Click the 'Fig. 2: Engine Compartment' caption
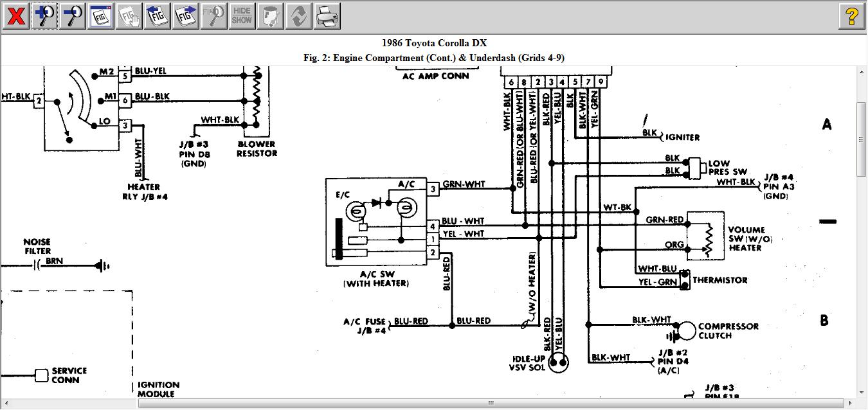 tap(434, 57)
